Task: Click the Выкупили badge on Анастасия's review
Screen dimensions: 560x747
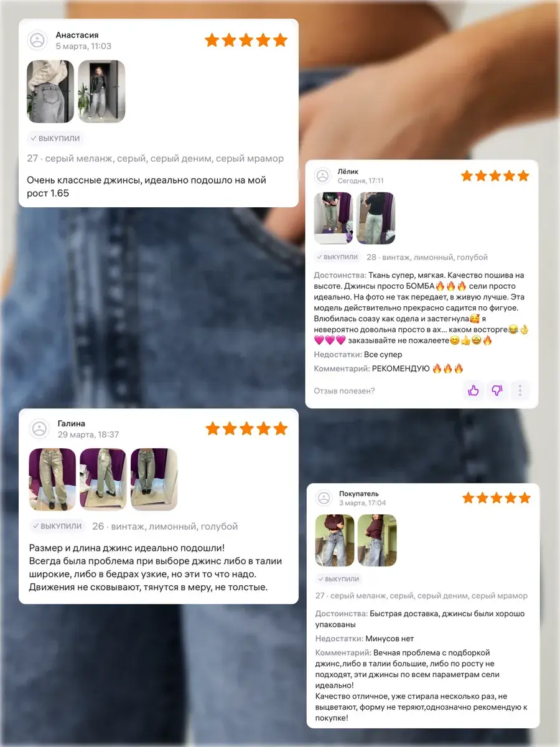Action: [56, 138]
